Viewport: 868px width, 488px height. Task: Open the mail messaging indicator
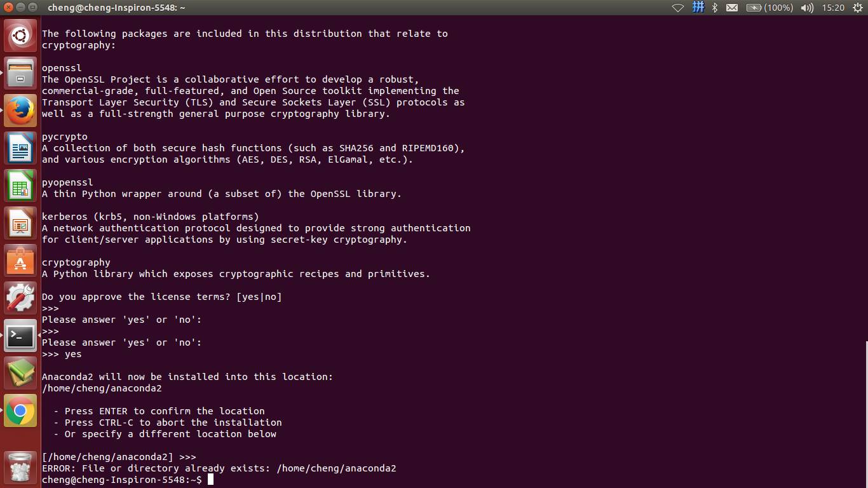tap(732, 8)
